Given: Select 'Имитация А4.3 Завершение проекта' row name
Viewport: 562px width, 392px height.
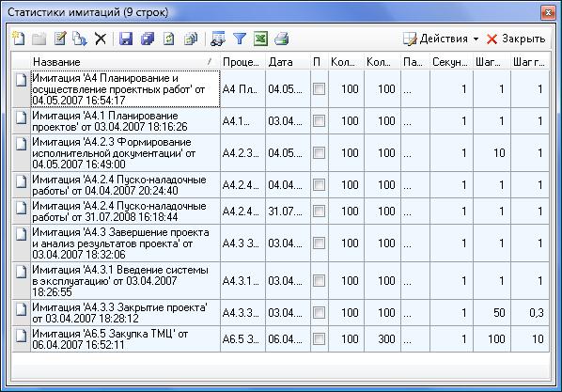Looking at the screenshot, I should [125, 243].
